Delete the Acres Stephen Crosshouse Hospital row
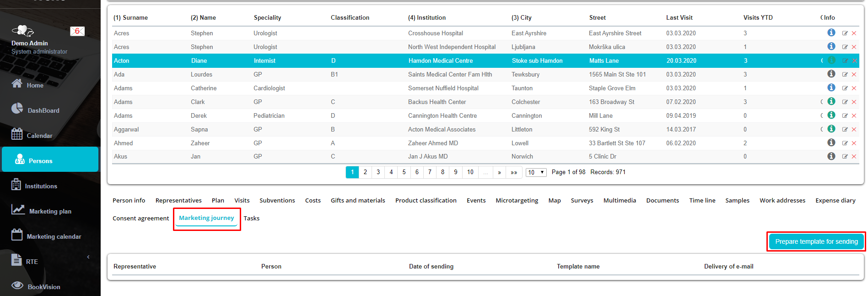Viewport: 868px width, 296px height. [854, 33]
